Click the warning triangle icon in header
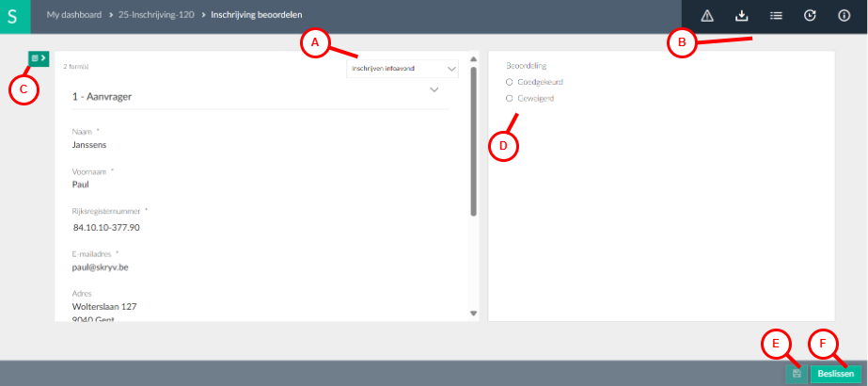This screenshot has width=868, height=386. tap(707, 16)
